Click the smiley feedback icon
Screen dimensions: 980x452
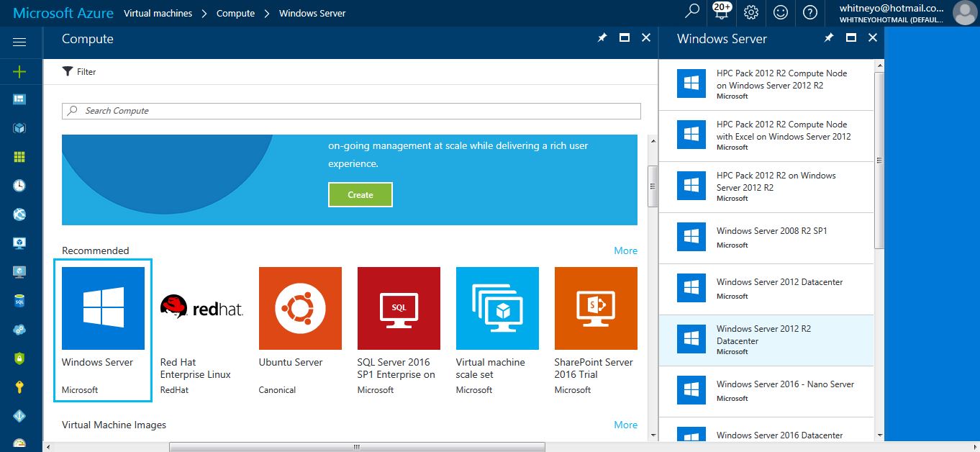click(781, 12)
